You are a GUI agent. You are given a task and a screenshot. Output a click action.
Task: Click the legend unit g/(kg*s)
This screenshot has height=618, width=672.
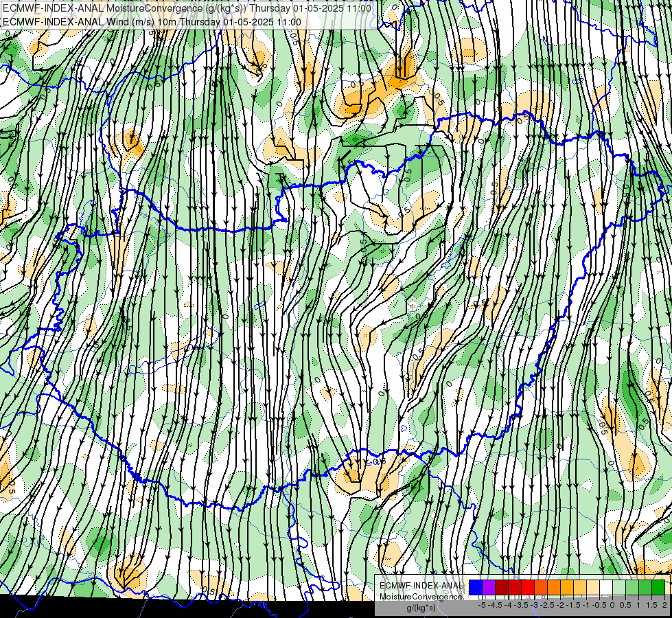point(421,608)
